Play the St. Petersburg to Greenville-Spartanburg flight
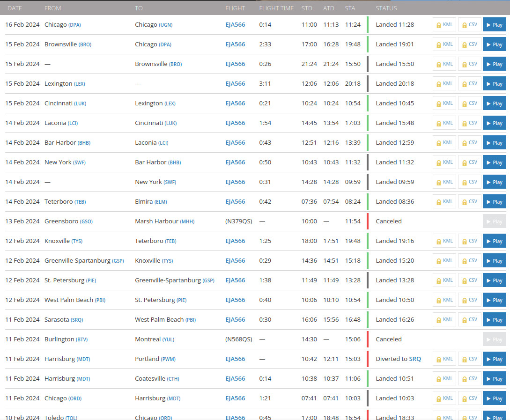The height and width of the screenshot is (420, 510). coord(494,280)
